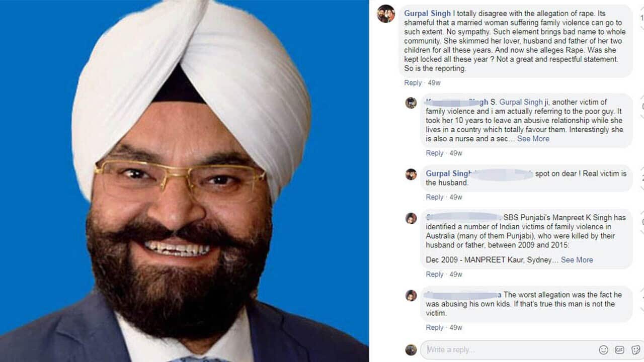This screenshot has width=644, height=362.
Task: Expand 'See More' on nurse comment
Action: coord(533,139)
